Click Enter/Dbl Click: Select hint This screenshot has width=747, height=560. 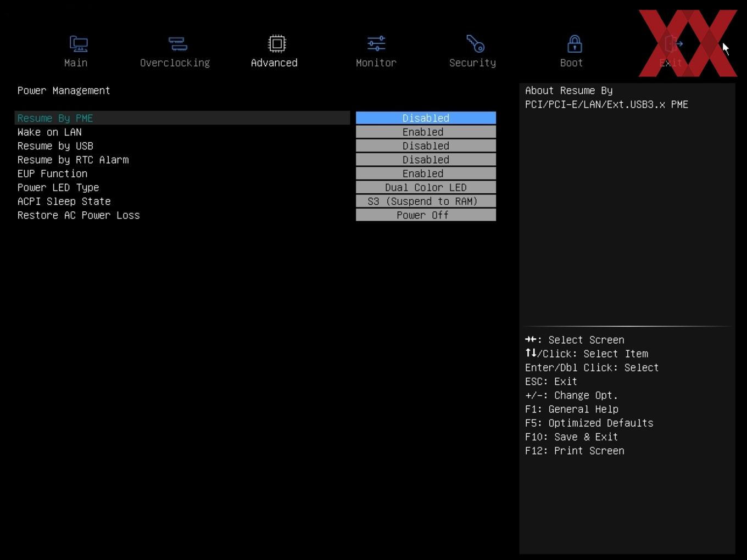click(x=592, y=368)
